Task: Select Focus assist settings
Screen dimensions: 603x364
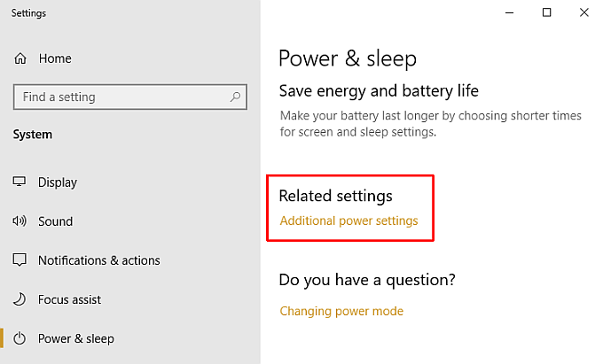Action: pyautogui.click(x=69, y=299)
